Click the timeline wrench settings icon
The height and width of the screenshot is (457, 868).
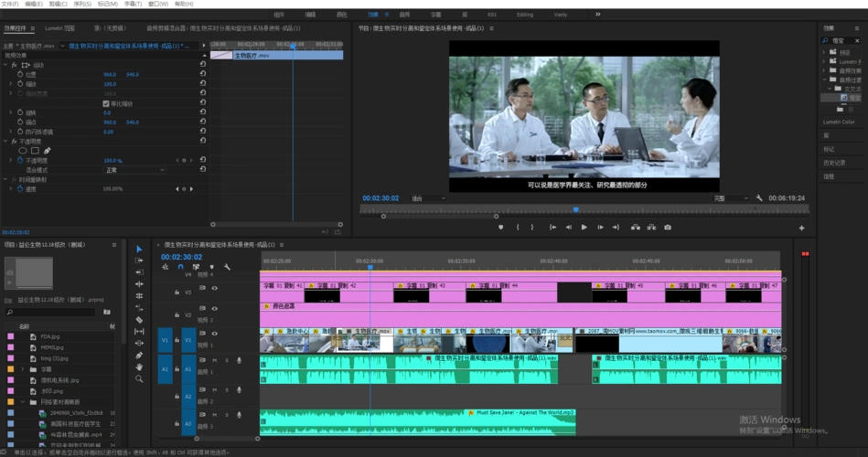click(227, 268)
